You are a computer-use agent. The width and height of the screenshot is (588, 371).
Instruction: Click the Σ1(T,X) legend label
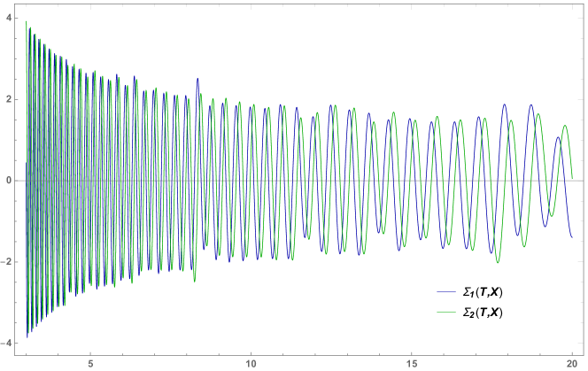pyautogui.click(x=483, y=292)
